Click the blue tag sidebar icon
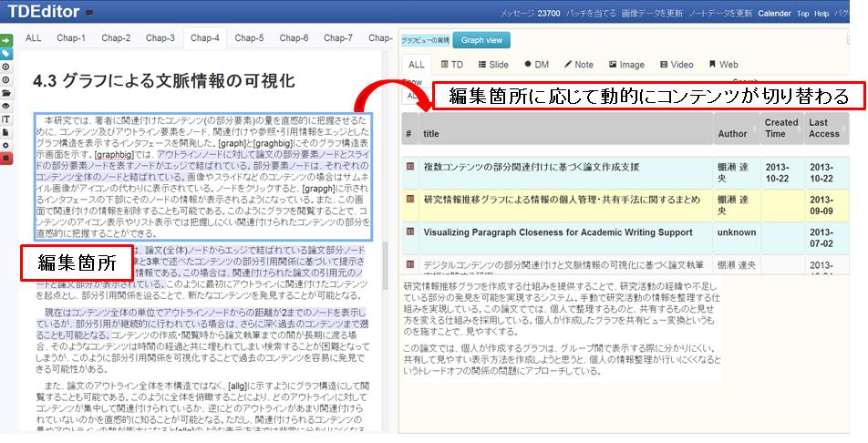The image size is (868, 443). point(6,54)
